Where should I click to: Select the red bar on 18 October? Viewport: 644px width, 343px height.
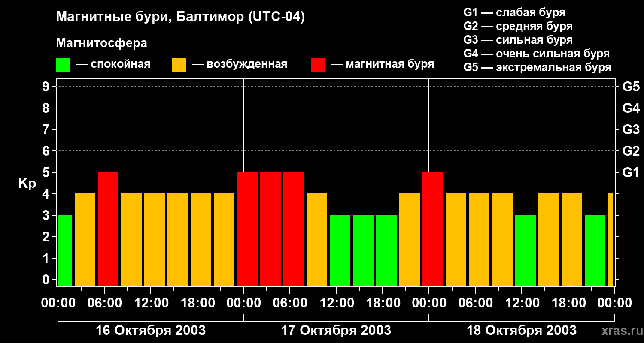pos(433,229)
